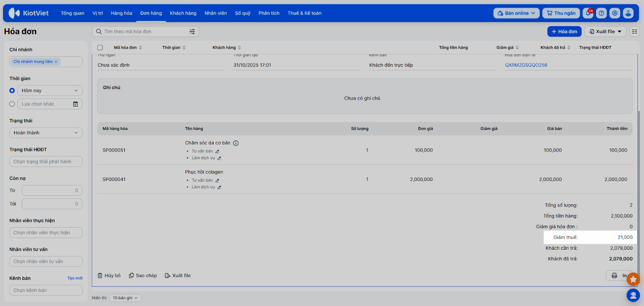Viewport: 644px width, 306px height.
Task: Toggle column display settings icon
Action: (x=635, y=31)
